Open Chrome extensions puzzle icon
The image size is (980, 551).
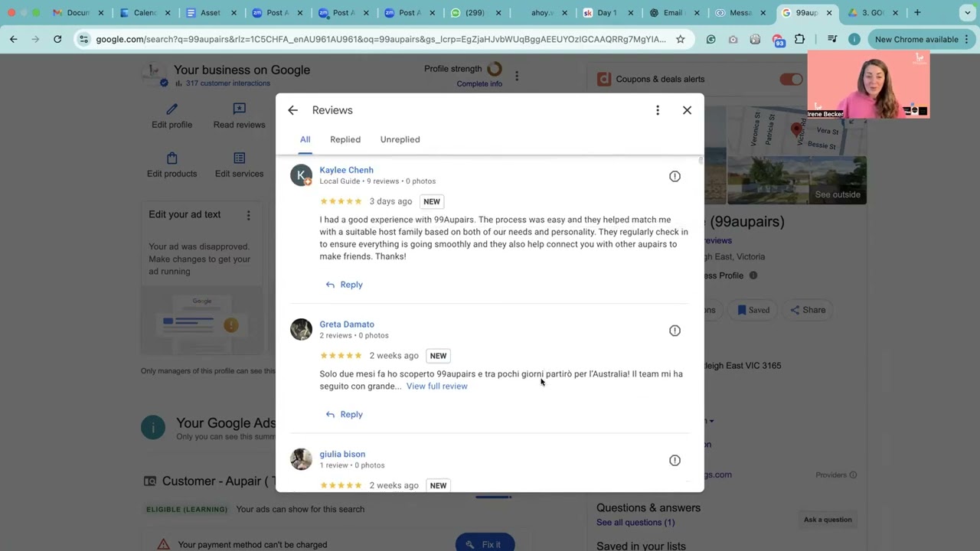tap(800, 40)
